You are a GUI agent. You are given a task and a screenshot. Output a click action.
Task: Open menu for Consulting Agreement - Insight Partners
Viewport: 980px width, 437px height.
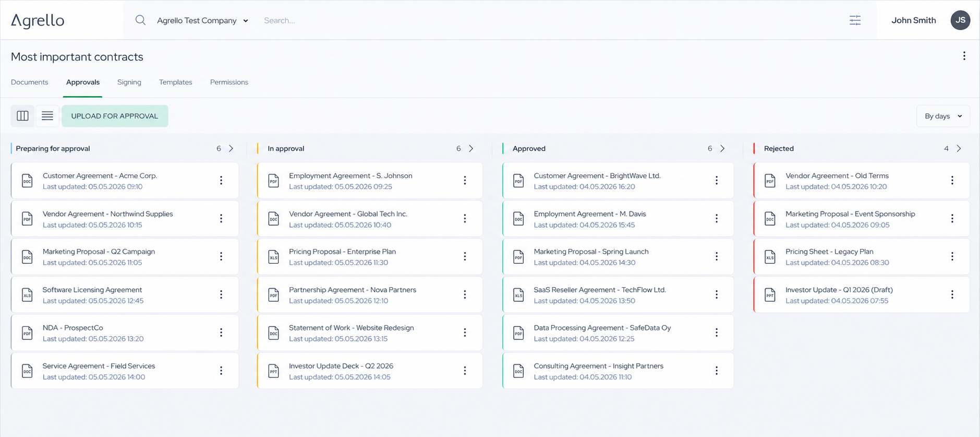pos(717,371)
